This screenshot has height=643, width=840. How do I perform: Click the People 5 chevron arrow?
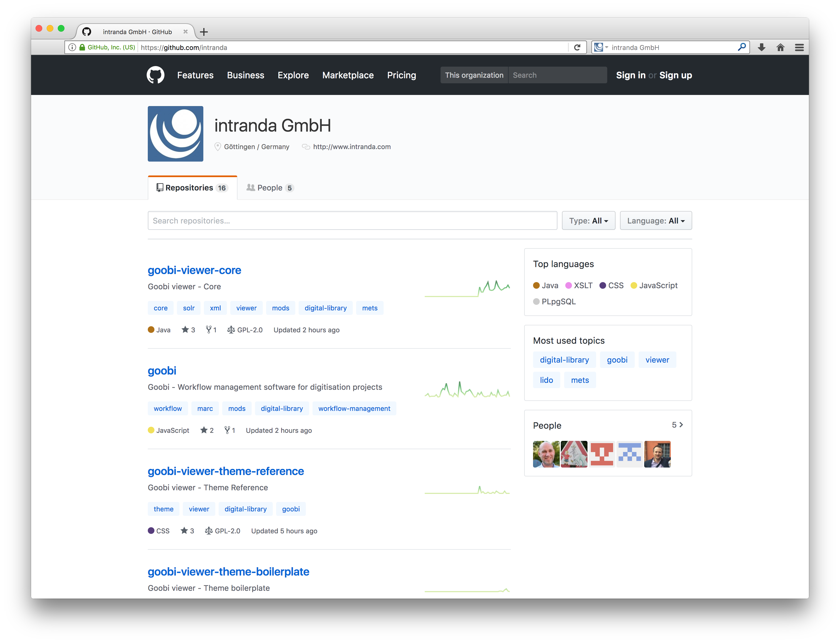[677, 425]
